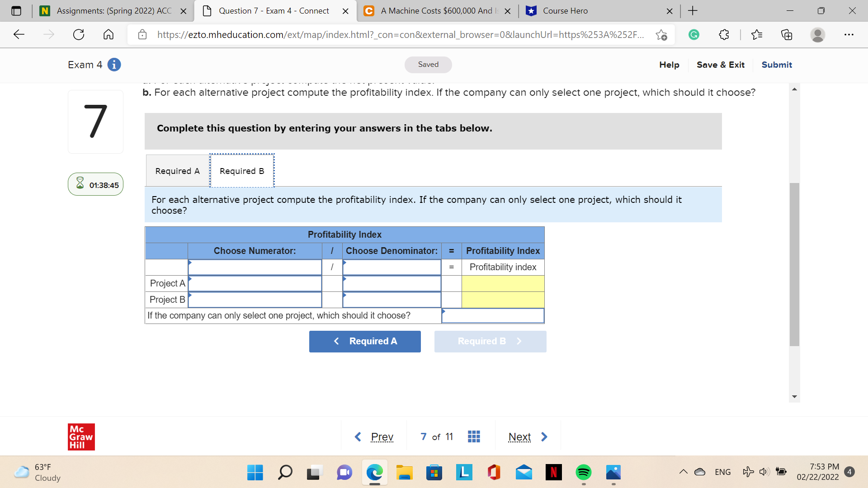Viewport: 868px width, 488px height.
Task: Switch to the Required A tab
Action: [x=177, y=170]
